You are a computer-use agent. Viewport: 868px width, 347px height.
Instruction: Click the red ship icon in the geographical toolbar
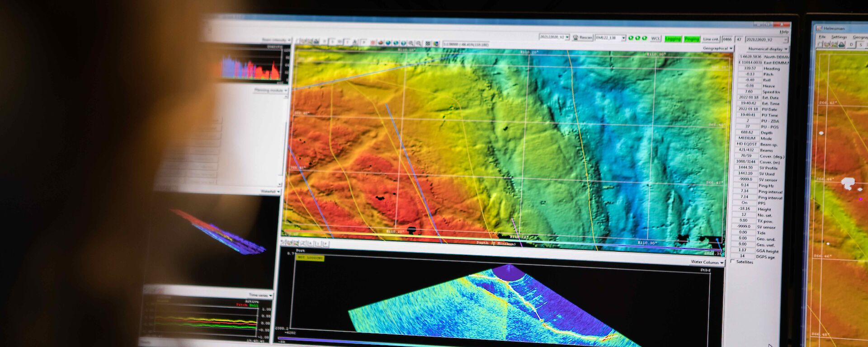click(x=381, y=43)
